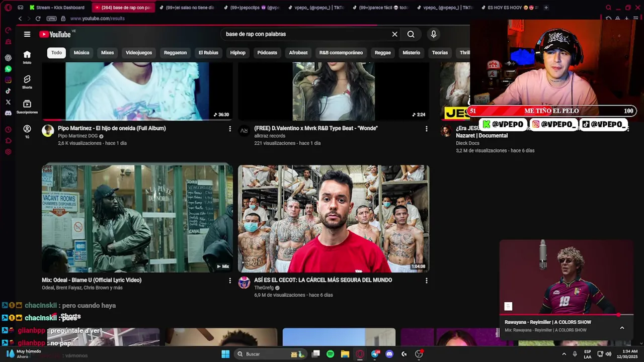Select the Pódcasts filter chip
644x362 pixels.
point(267,53)
